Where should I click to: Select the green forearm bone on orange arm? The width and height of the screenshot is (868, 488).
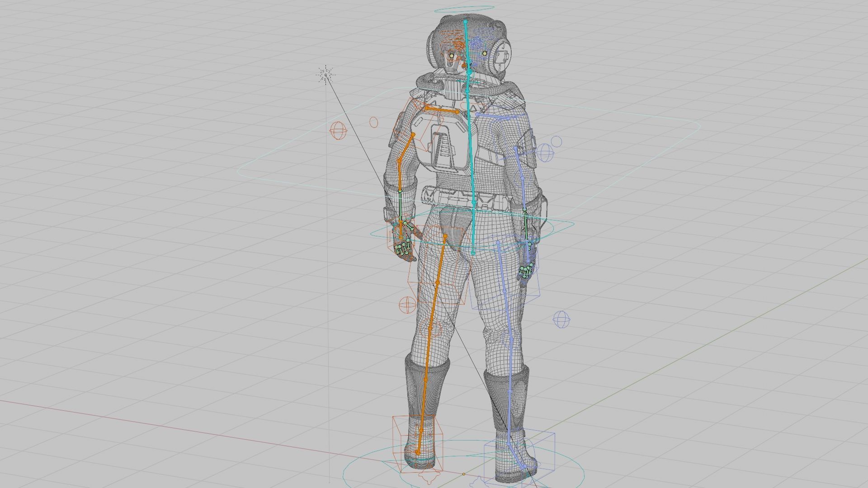[400, 206]
